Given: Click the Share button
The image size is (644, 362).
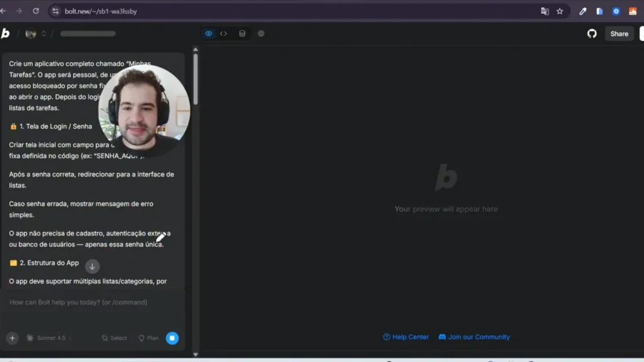Looking at the screenshot, I should click(x=619, y=33).
